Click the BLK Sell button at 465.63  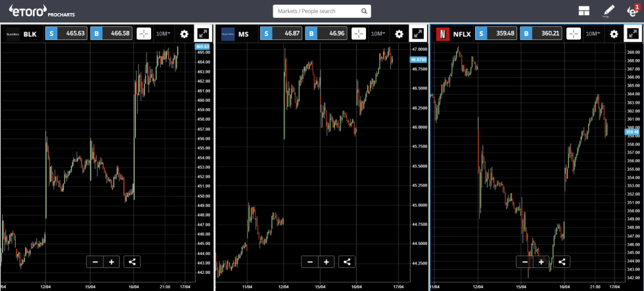(x=64, y=34)
